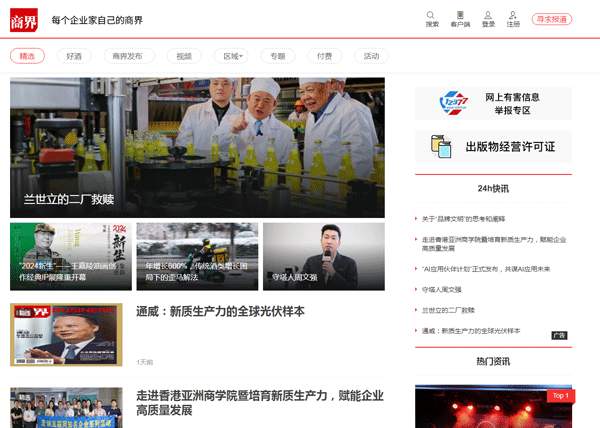The width and height of the screenshot is (600, 428).
Task: Select the 付费 paid tab
Action: pos(324,56)
